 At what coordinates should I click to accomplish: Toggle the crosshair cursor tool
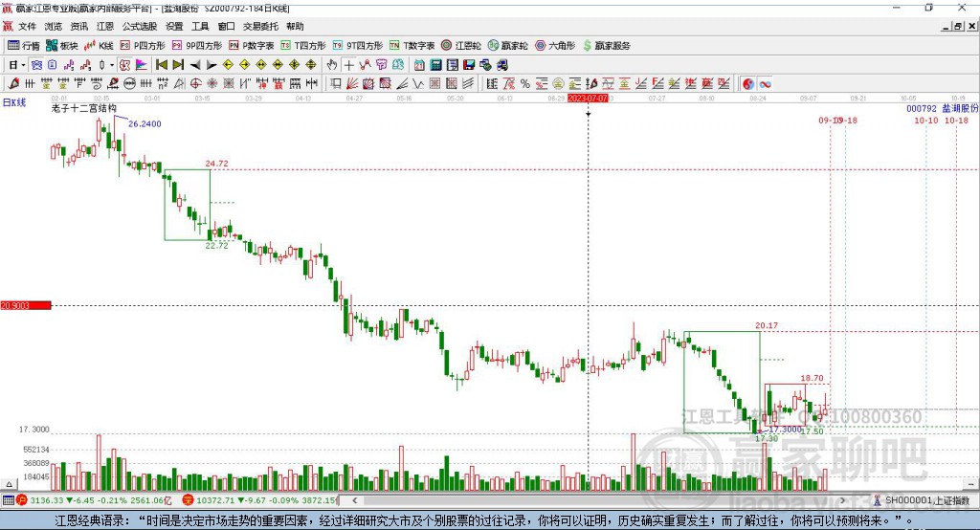coord(348,65)
